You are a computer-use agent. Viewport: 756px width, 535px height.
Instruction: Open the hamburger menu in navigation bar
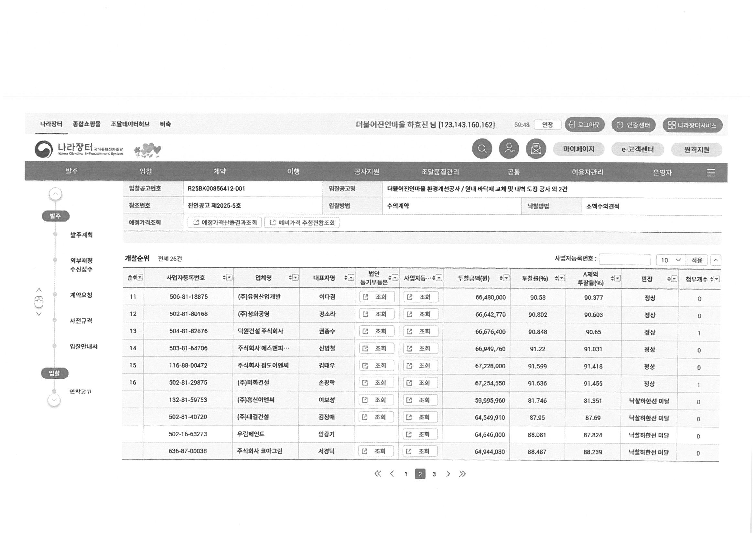coord(710,173)
